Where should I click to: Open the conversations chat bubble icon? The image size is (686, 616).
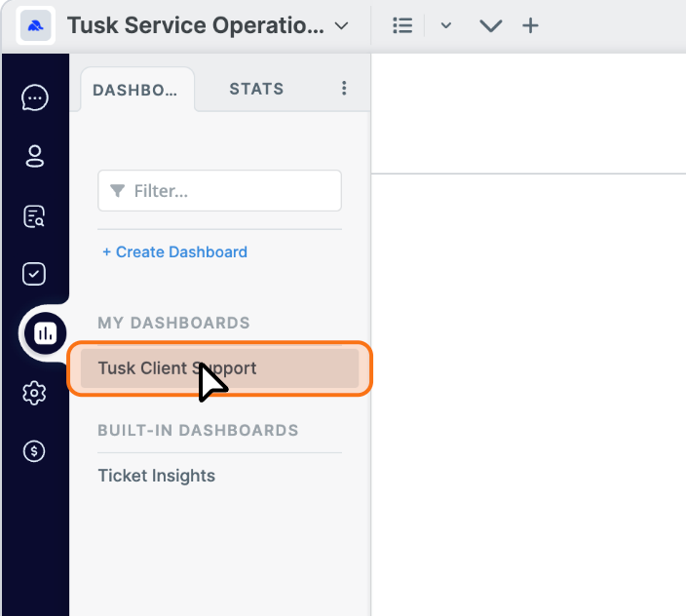tap(34, 97)
